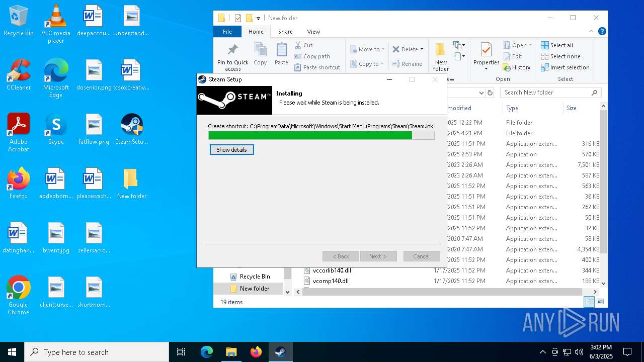The height and width of the screenshot is (362, 644).
Task: Create a New folder via ribbon button
Action: (441, 57)
